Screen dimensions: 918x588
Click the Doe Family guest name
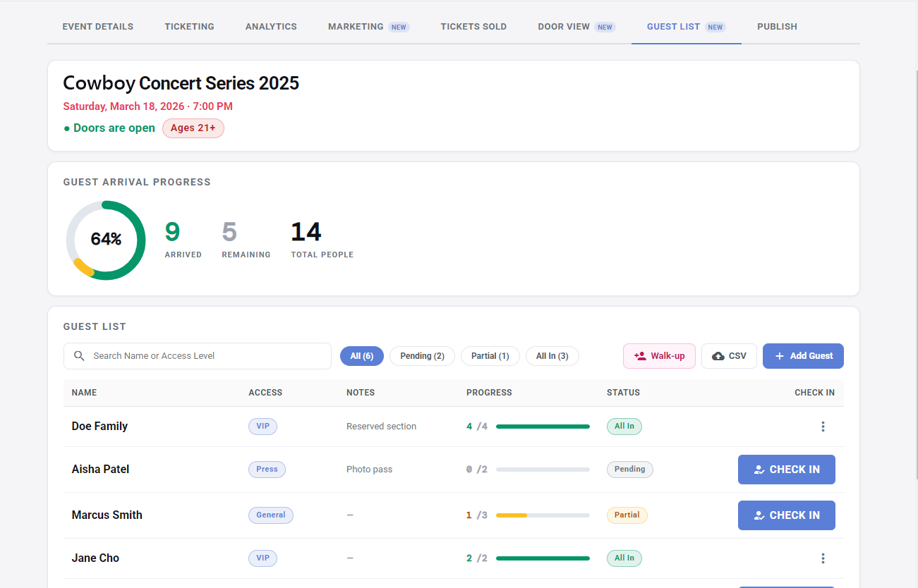[x=99, y=427]
